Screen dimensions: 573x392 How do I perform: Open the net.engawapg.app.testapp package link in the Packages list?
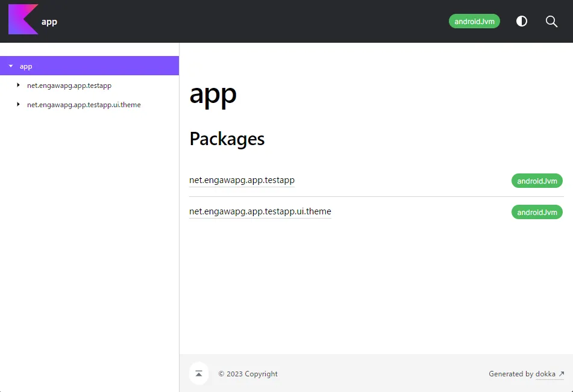242,180
